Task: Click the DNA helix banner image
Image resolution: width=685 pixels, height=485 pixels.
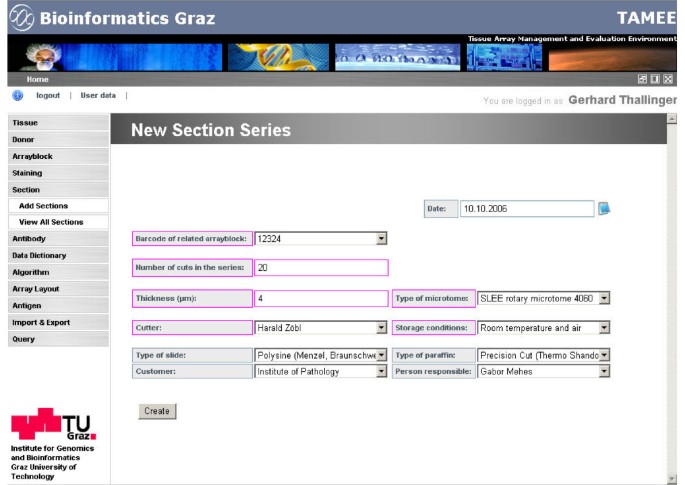Action: [x=278, y=57]
